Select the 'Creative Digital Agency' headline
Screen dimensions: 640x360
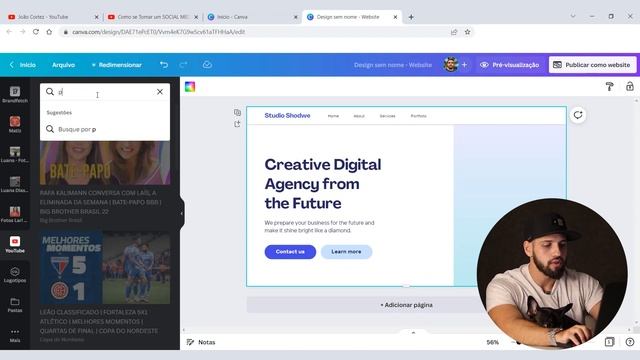click(323, 184)
